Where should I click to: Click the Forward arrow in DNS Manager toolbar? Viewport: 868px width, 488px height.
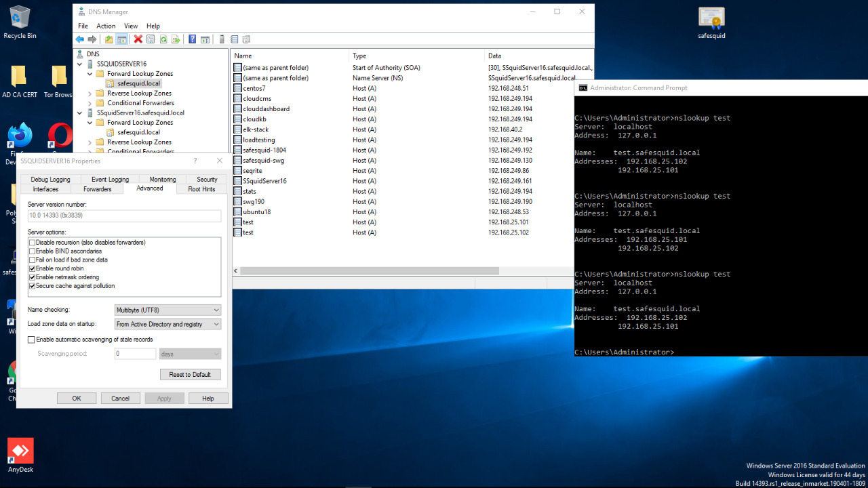coord(92,39)
